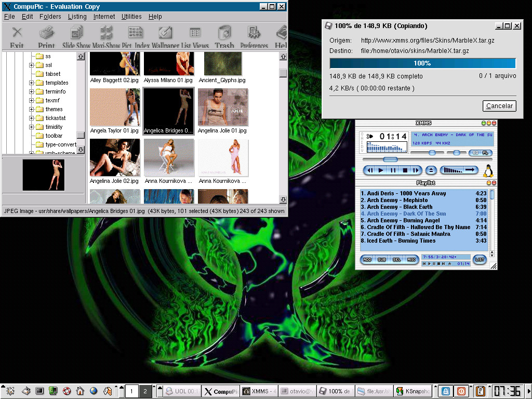The width and height of the screenshot is (532, 399).
Task: Cancel the MarbleX download
Action: [x=499, y=106]
